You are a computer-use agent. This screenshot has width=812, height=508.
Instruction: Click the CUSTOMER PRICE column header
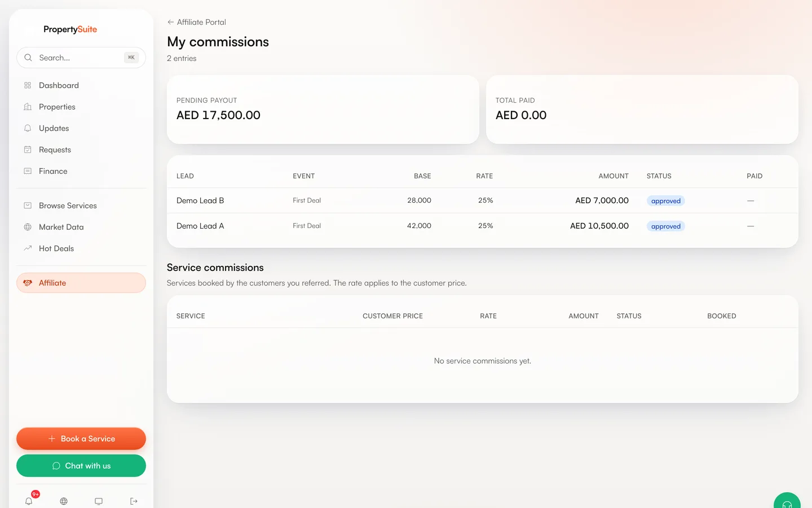click(392, 316)
